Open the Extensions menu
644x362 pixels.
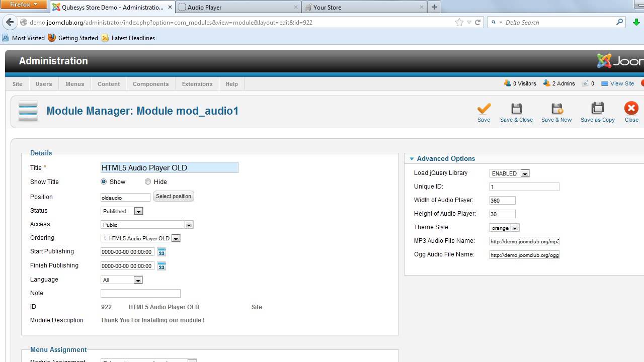click(x=197, y=84)
